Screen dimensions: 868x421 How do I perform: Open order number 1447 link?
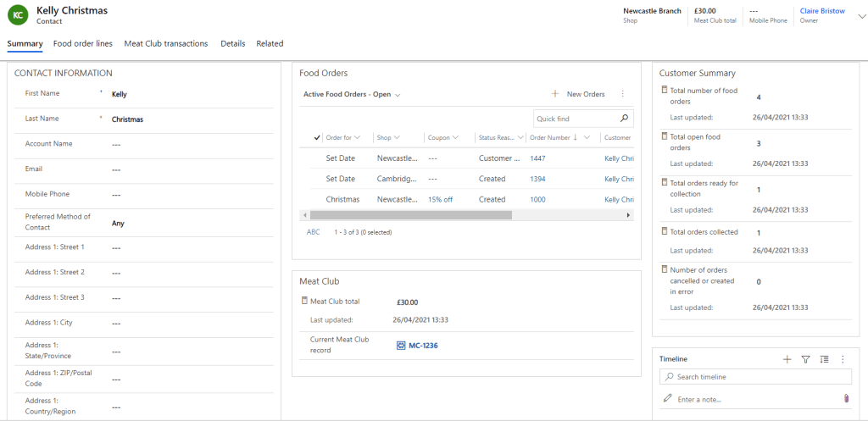[x=538, y=158]
